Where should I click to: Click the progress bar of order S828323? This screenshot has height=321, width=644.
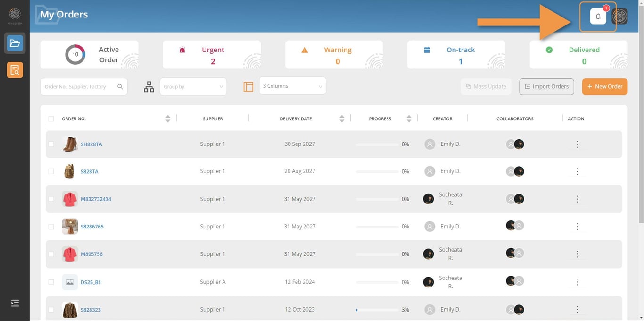tap(377, 310)
